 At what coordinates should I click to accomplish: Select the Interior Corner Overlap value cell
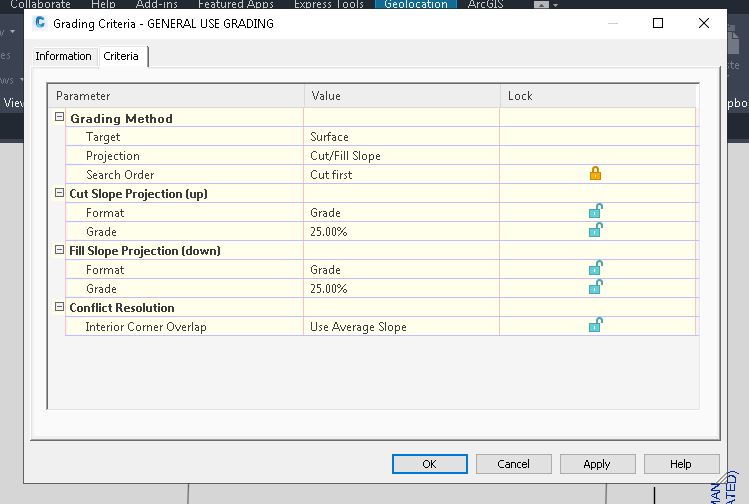pos(400,327)
